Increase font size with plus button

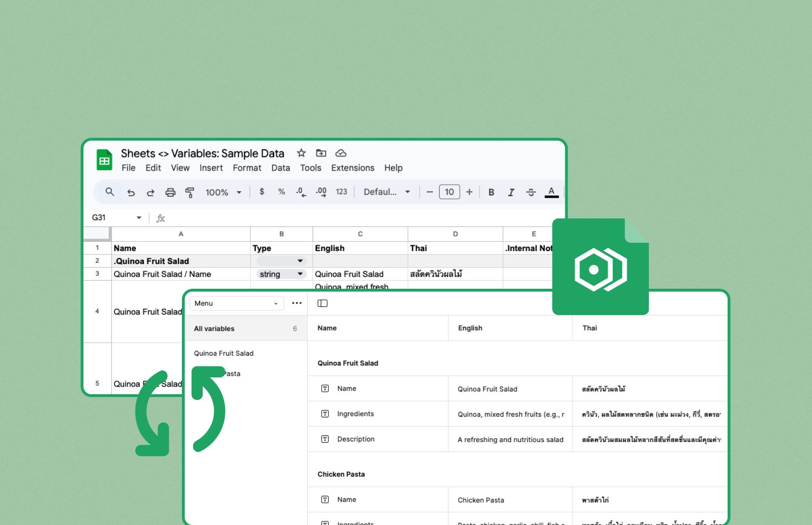[469, 192]
